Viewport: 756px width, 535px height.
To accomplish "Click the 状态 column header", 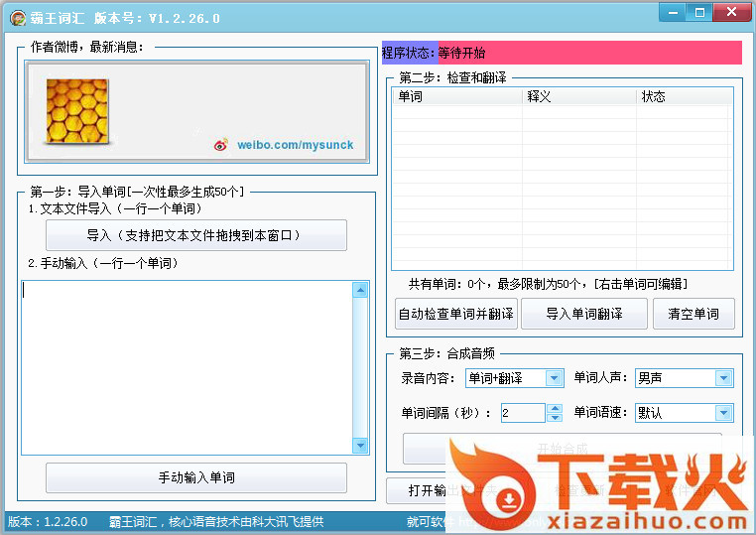I will (683, 96).
